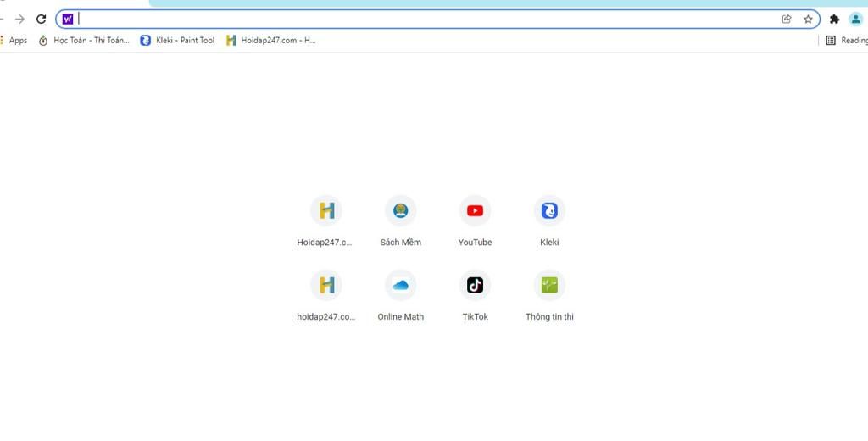The width and height of the screenshot is (868, 441).
Task: Open the profile avatar menu
Action: click(856, 20)
